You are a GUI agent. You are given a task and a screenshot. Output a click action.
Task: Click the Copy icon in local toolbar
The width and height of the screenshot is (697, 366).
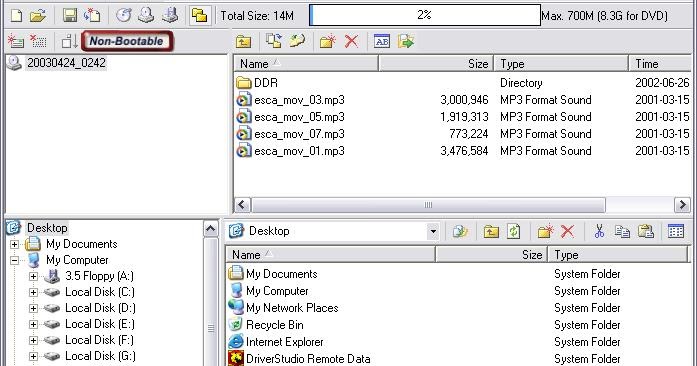pyautogui.click(x=622, y=231)
